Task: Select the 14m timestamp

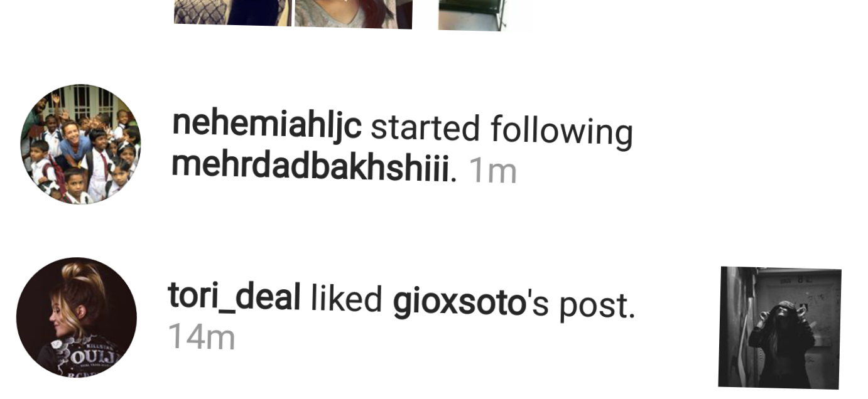Action: point(202,337)
